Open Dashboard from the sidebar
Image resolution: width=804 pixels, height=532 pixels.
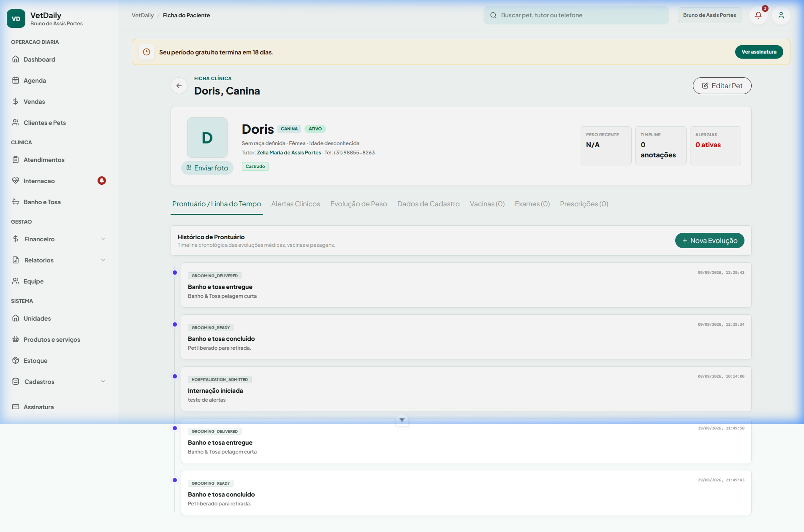coord(59,59)
